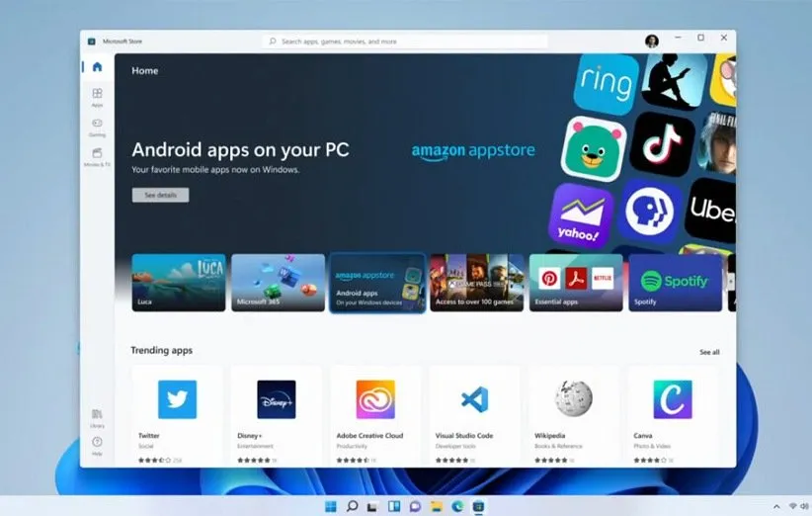Open the Visual Studio Code app tile

pos(474,399)
